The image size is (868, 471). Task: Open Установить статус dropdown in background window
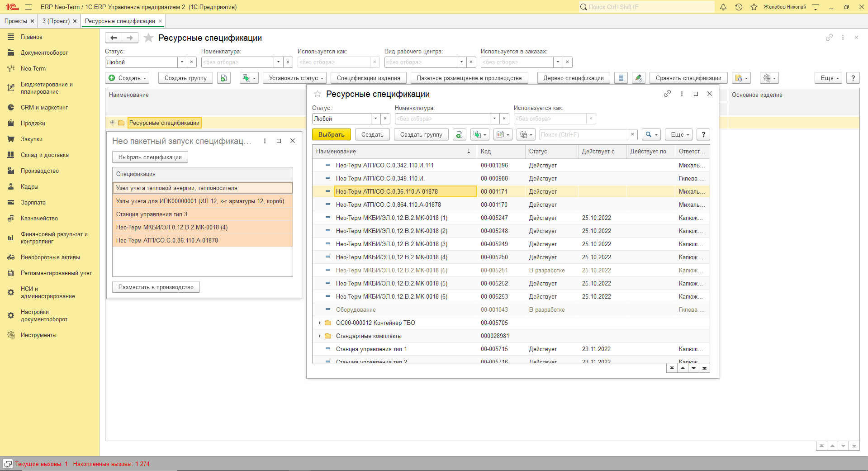tap(295, 78)
